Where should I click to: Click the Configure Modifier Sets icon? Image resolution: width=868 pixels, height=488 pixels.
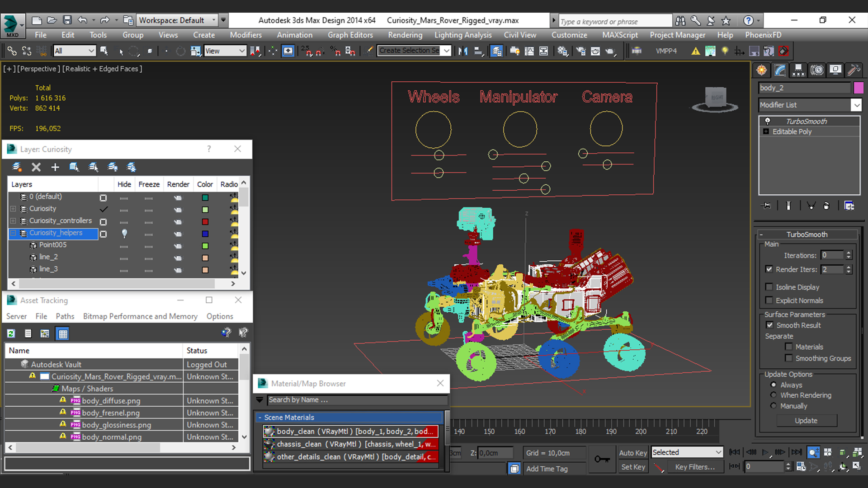click(849, 206)
